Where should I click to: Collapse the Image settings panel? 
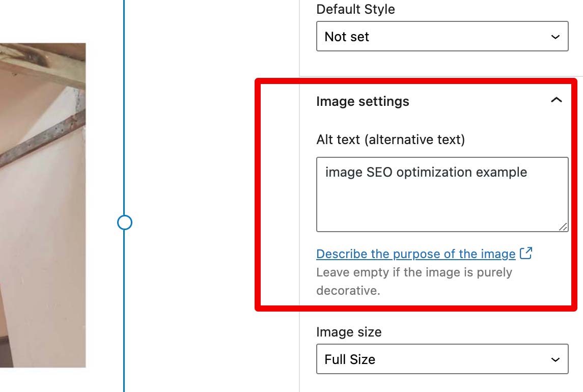pyautogui.click(x=556, y=100)
